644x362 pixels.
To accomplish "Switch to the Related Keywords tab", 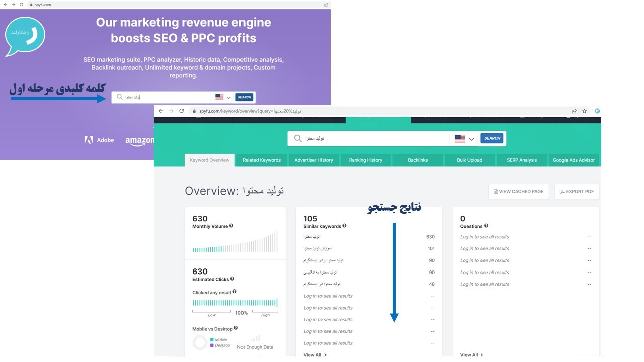I will click(262, 160).
